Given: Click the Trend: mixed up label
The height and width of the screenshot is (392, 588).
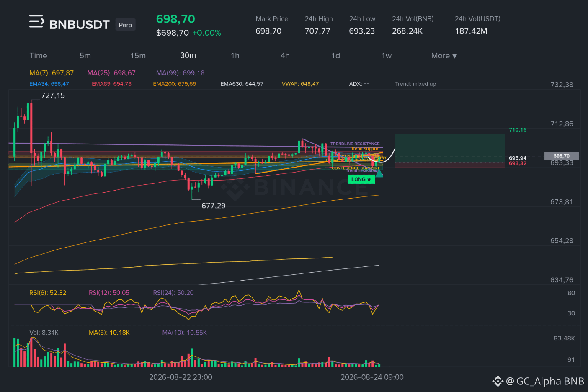Looking at the screenshot, I should click(415, 84).
